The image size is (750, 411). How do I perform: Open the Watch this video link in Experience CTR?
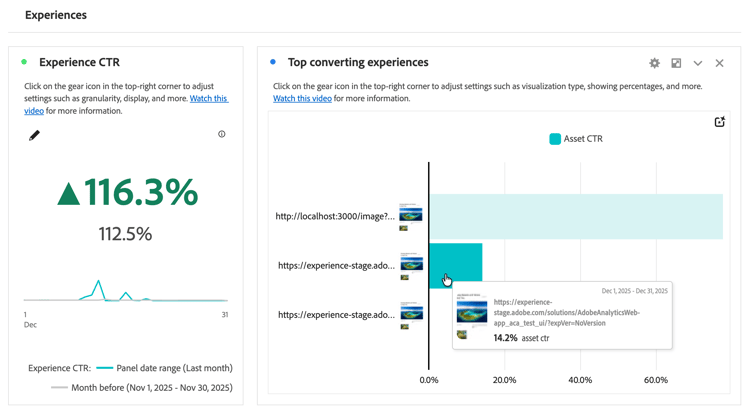click(x=208, y=99)
